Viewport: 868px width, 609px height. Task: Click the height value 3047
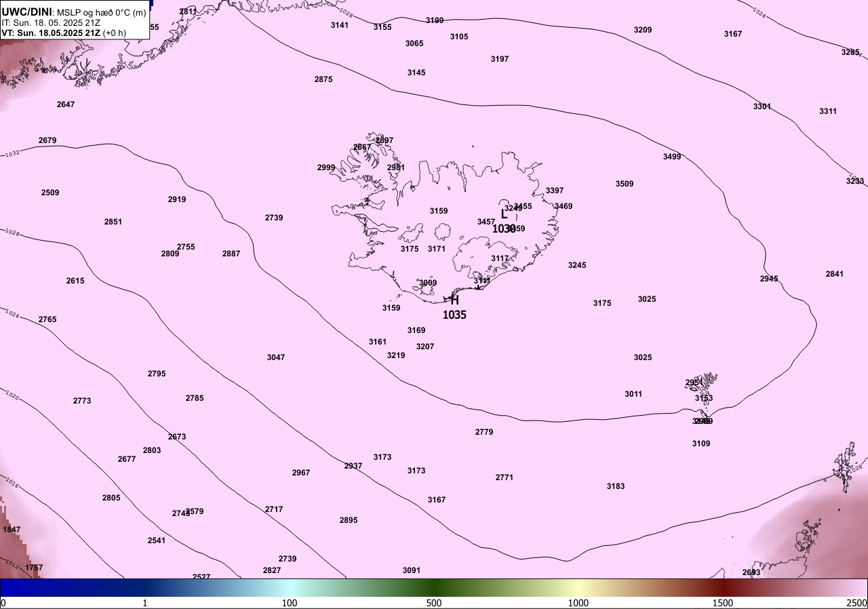276,357
